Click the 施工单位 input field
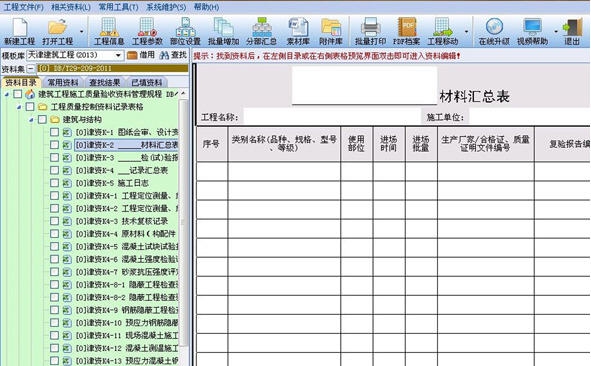Image resolution: width=591 pixels, height=366 pixels. pyautogui.click(x=530, y=116)
